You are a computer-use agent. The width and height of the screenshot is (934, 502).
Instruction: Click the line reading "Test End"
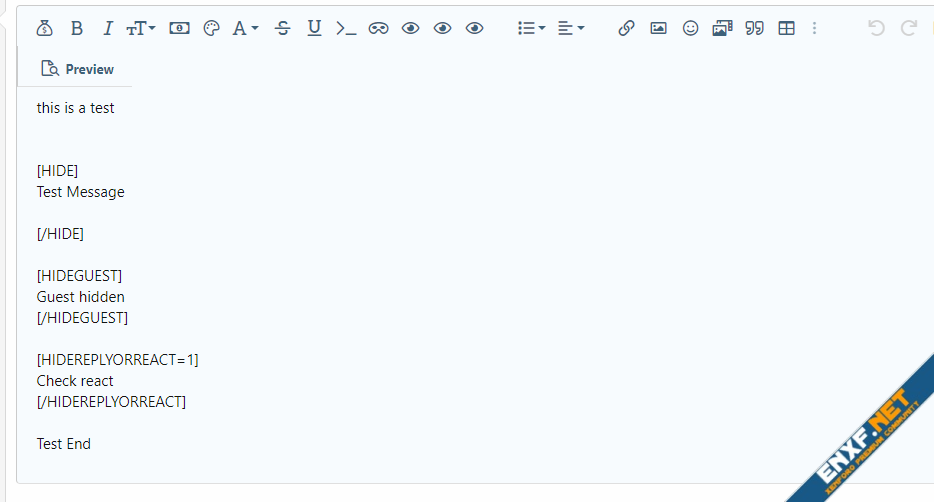pos(64,444)
